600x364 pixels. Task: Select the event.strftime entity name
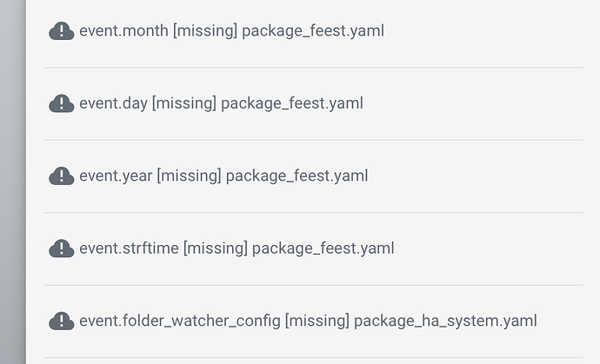pos(130,248)
